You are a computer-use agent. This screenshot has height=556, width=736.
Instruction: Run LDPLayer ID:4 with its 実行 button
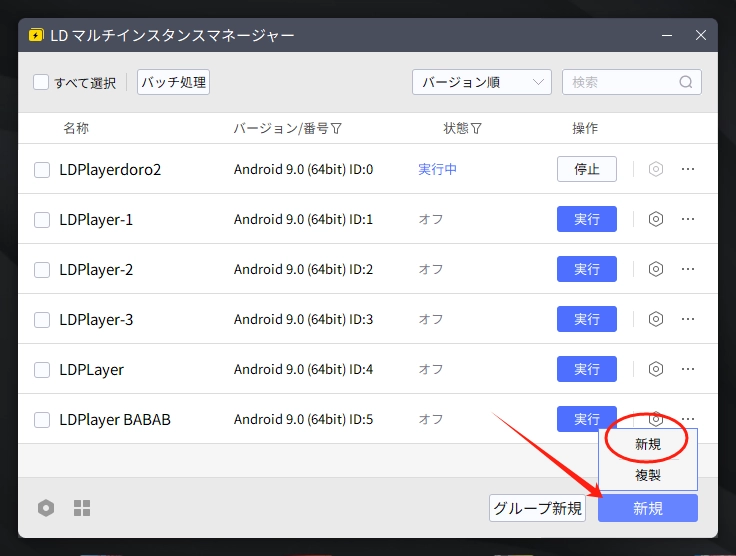coord(587,369)
